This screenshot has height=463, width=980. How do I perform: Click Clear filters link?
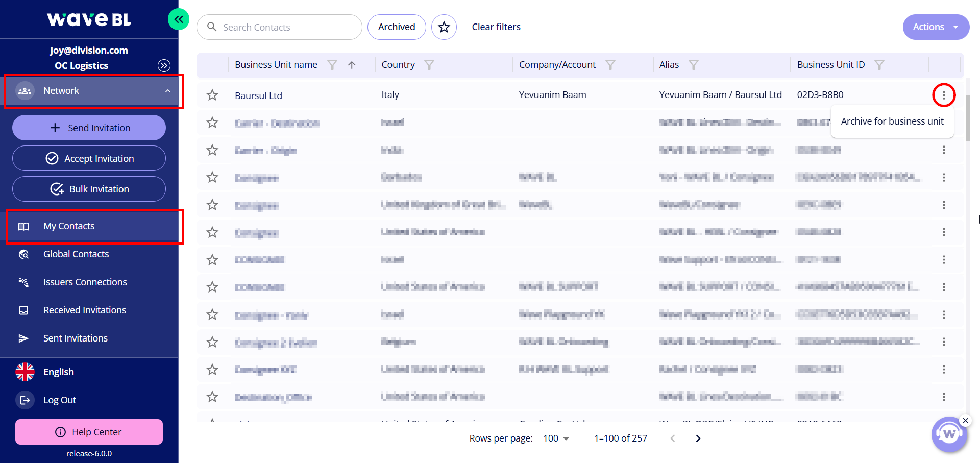tap(496, 27)
